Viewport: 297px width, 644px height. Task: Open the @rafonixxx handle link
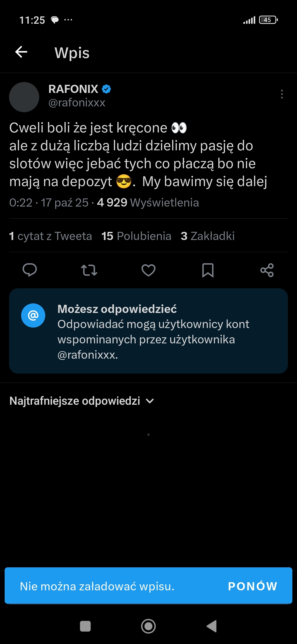[x=77, y=103]
